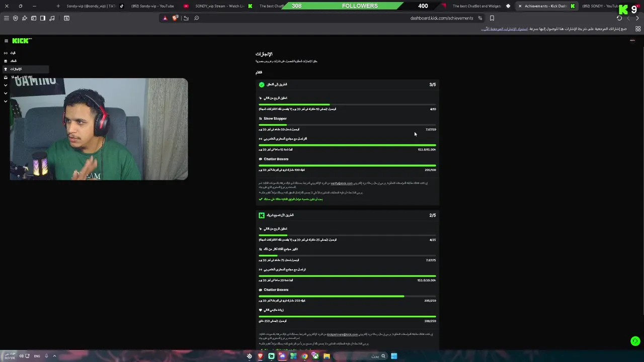
Task: Click the bookmark icon beside address bar
Action: 492,18
